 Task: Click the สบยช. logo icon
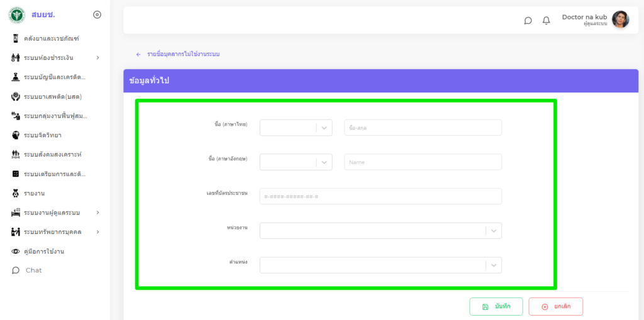click(x=16, y=14)
